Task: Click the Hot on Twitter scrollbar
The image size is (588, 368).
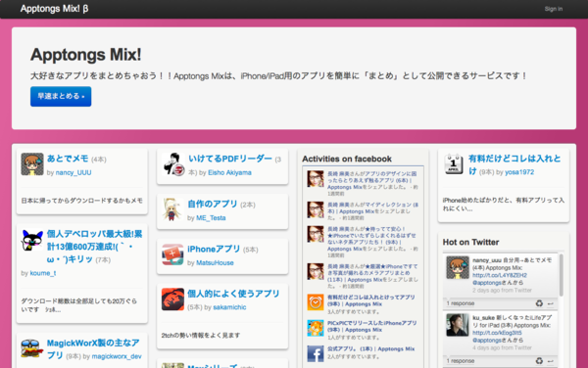Action: coord(561,275)
